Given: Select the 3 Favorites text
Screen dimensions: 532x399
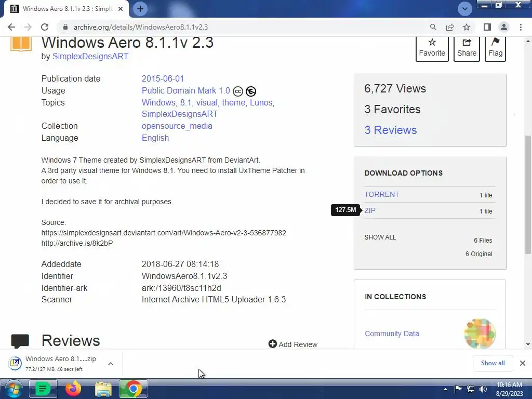Looking at the screenshot, I should pos(392,109).
